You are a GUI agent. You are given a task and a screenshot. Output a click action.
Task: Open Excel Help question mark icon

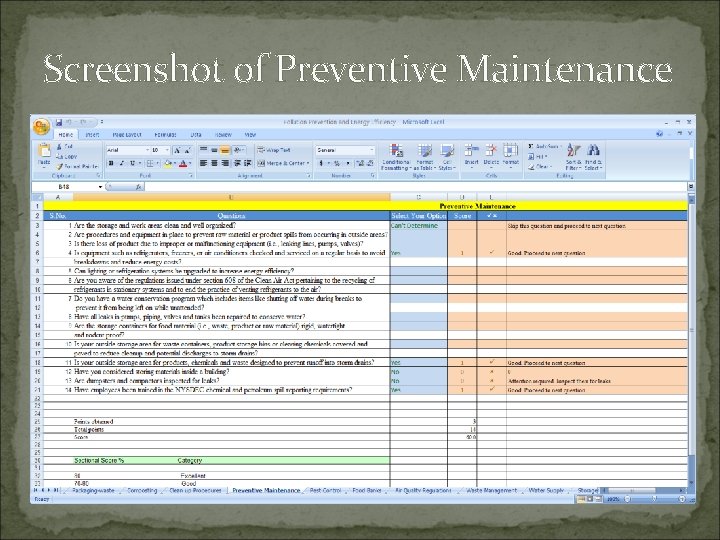659,134
